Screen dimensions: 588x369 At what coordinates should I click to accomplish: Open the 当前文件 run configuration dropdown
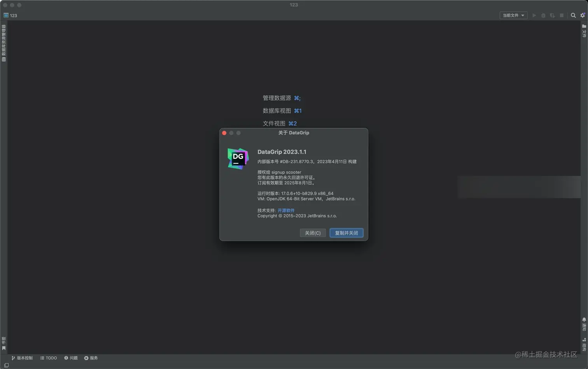point(513,16)
